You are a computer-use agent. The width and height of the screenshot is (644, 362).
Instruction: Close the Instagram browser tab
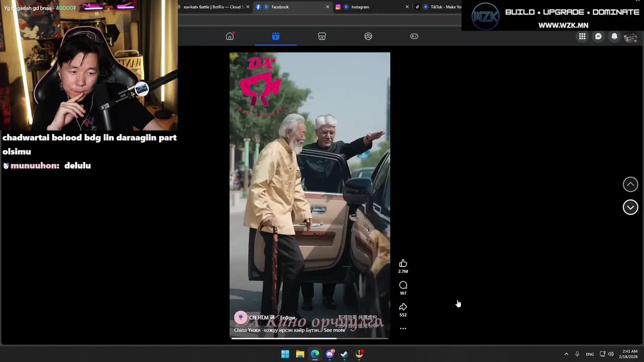407,7
